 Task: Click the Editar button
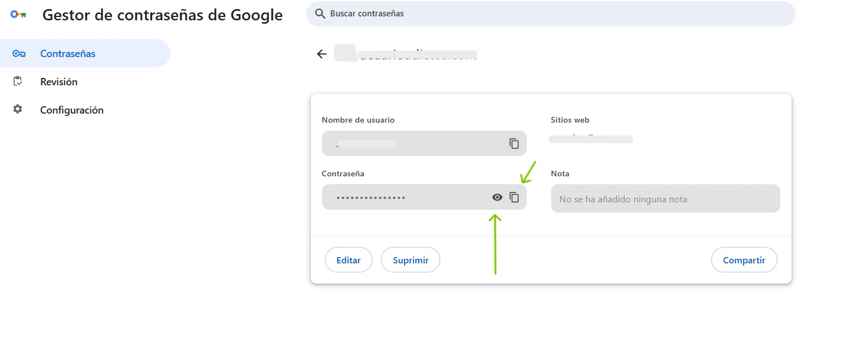click(x=349, y=260)
